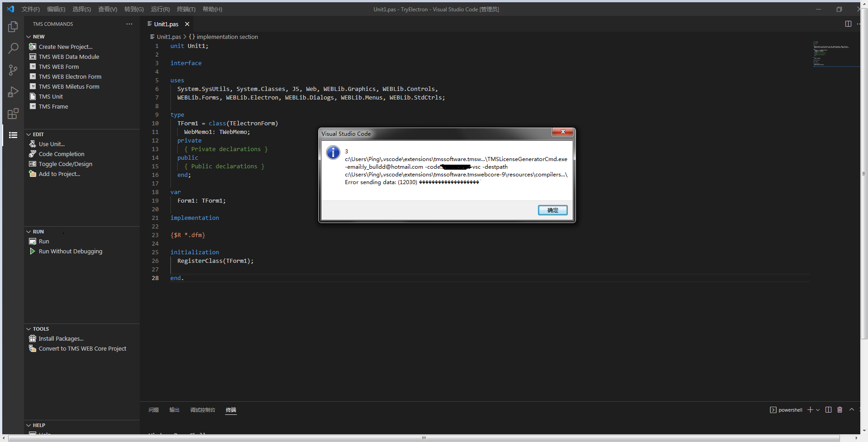Click the Code Completion icon
The height and width of the screenshot is (442, 868).
(x=33, y=154)
